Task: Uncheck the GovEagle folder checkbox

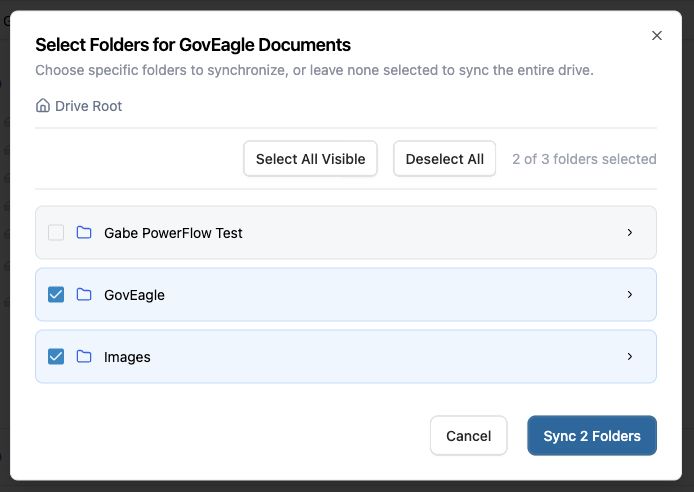Action: tap(56, 294)
